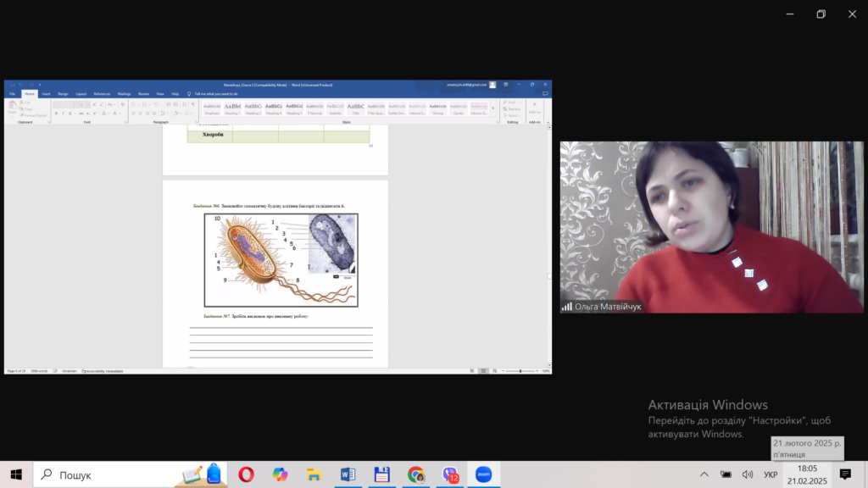Click the Cut button in the Clipboard group
The height and width of the screenshot is (488, 868).
click(25, 103)
